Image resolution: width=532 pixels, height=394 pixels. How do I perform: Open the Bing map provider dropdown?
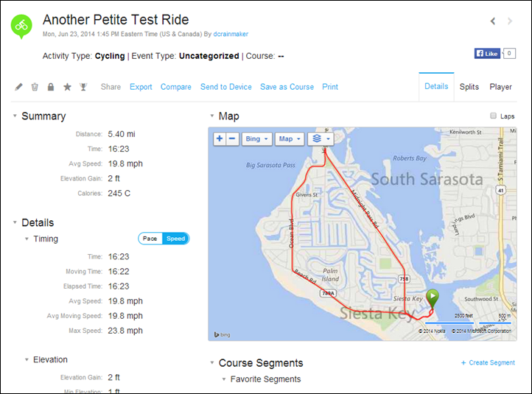pyautogui.click(x=257, y=138)
